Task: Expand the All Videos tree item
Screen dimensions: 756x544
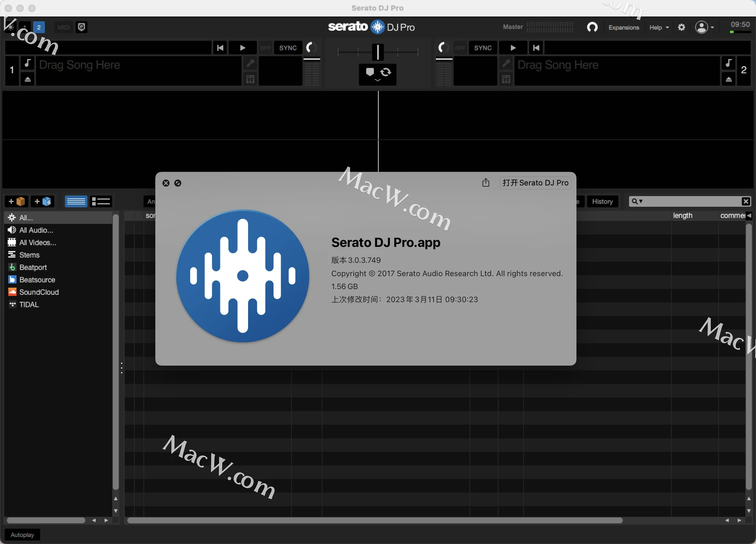Action: pyautogui.click(x=36, y=242)
